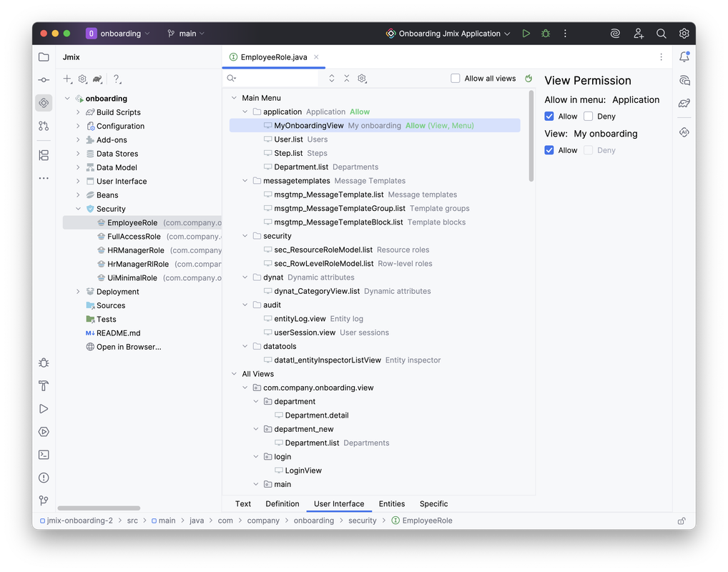728x572 pixels.
Task: Open the onboarding project dropdown
Action: pyautogui.click(x=119, y=34)
